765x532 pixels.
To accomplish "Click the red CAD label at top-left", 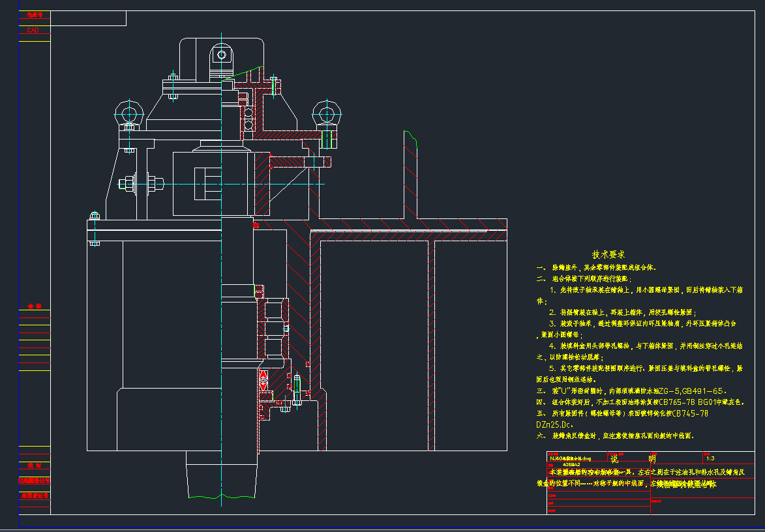I will coord(33,30).
